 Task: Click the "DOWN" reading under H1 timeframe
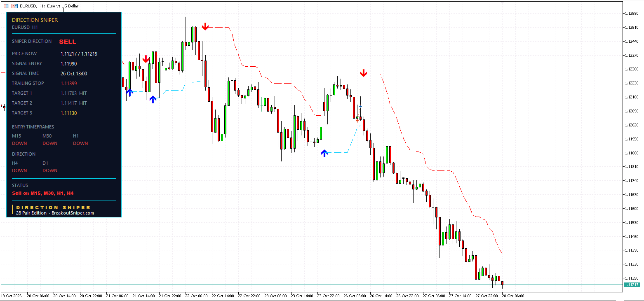click(80, 143)
